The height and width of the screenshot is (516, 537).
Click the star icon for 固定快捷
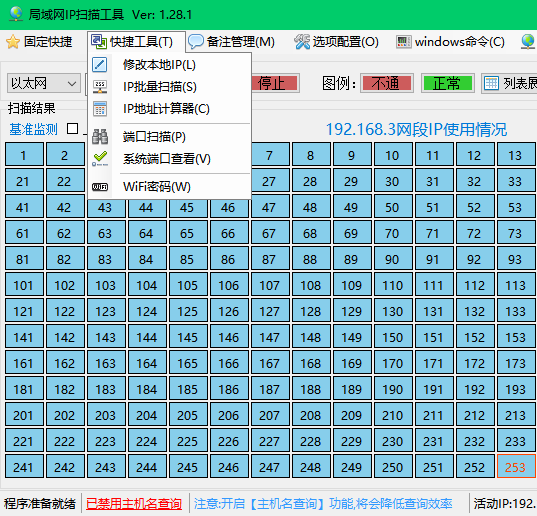(13, 42)
